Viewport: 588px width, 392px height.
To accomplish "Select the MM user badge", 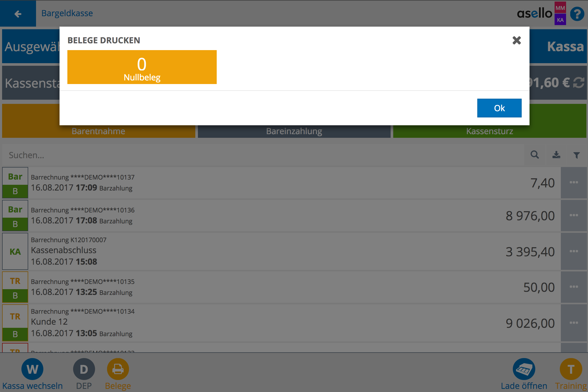I will (560, 8).
